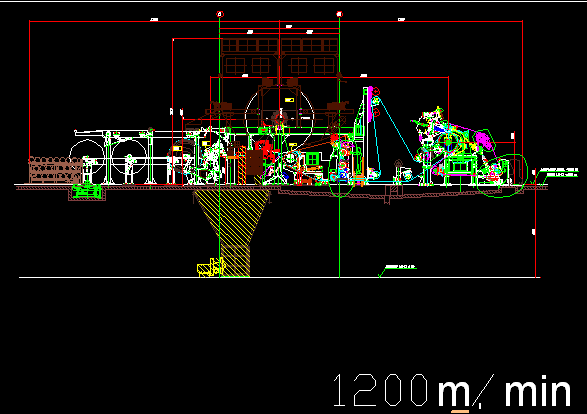The image size is (587, 414).
Task: Select the small yellow tag inside the cylinder
Action: [x=289, y=100]
